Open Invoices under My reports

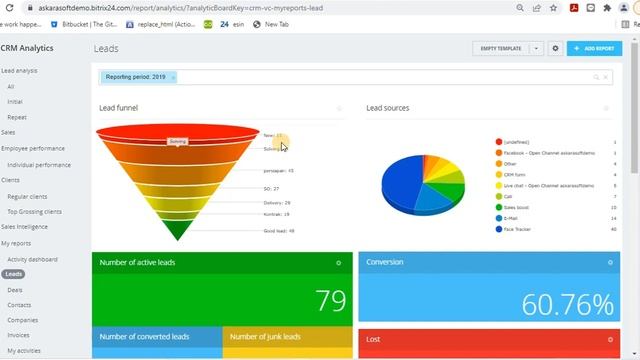point(18,335)
